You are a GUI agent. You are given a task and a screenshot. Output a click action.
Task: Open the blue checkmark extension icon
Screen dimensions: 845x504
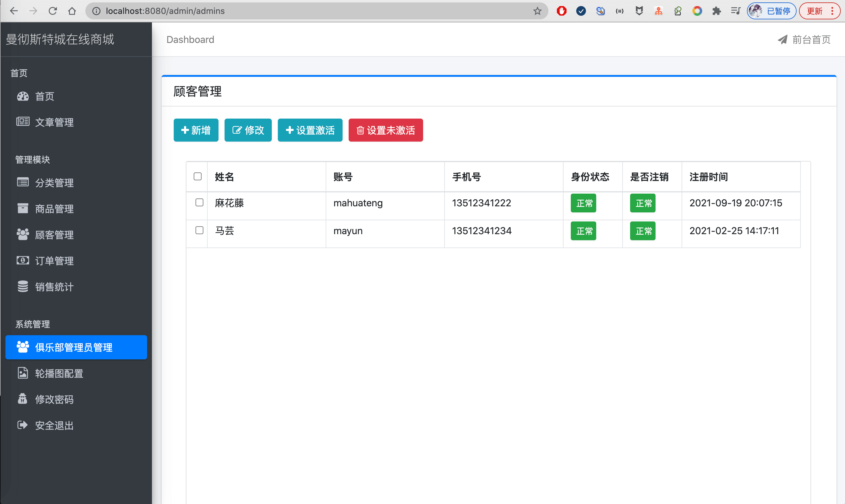[581, 11]
